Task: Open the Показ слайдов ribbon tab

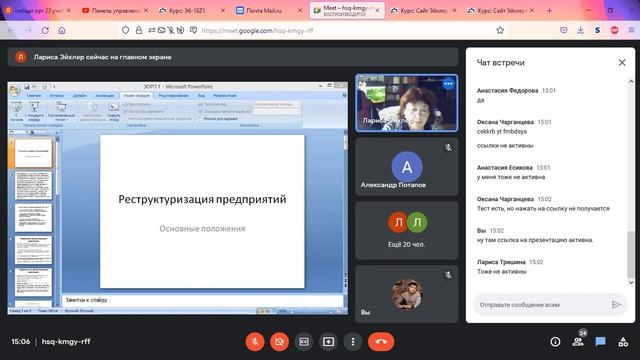Action: point(136,96)
